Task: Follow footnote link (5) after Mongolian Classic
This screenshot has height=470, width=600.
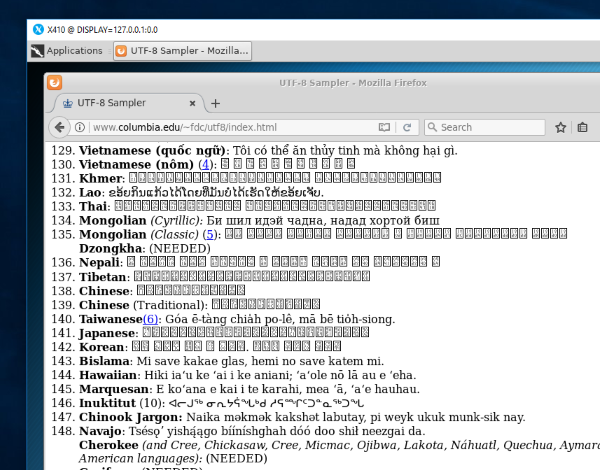Action: (x=210, y=234)
